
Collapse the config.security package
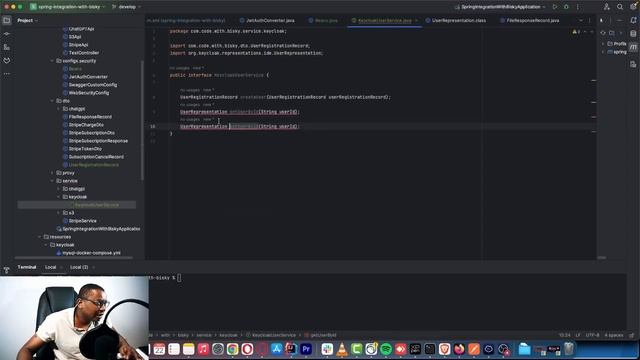point(52,61)
